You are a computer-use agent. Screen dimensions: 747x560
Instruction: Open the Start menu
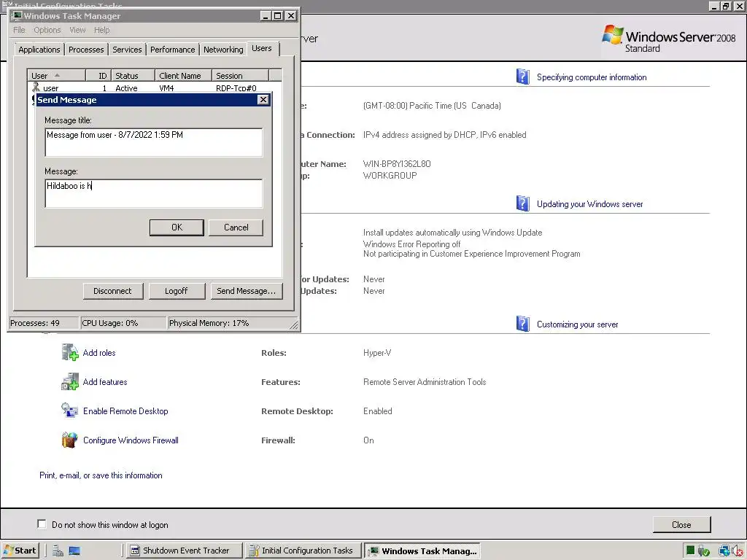20,551
